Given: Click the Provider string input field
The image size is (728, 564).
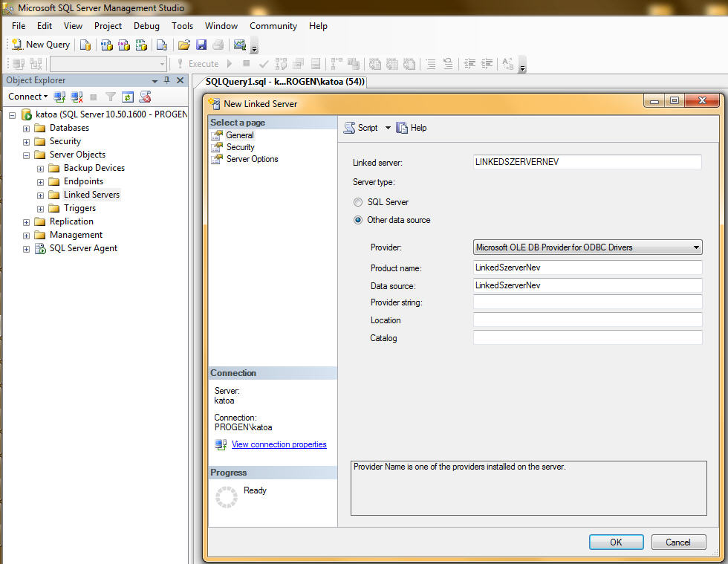Looking at the screenshot, I should click(x=587, y=302).
